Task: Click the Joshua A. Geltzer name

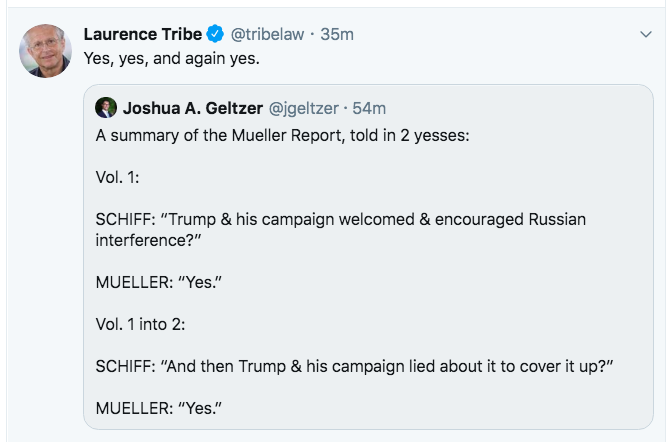Action: click(x=188, y=107)
